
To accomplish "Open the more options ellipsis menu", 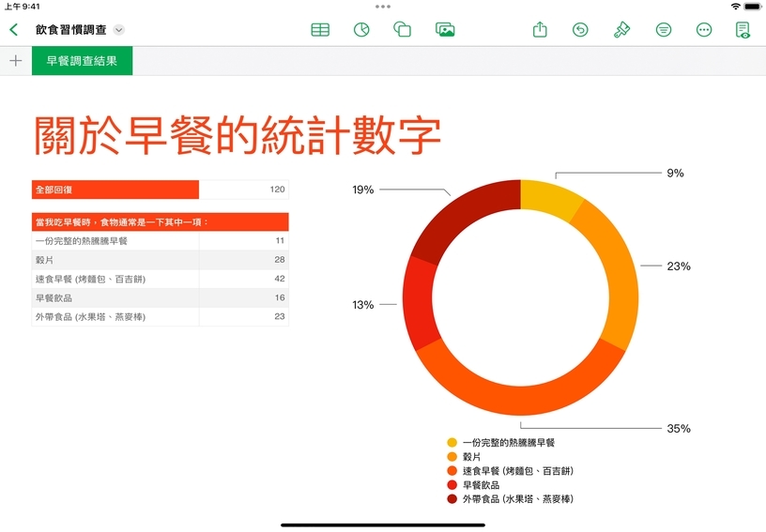I will pos(704,30).
